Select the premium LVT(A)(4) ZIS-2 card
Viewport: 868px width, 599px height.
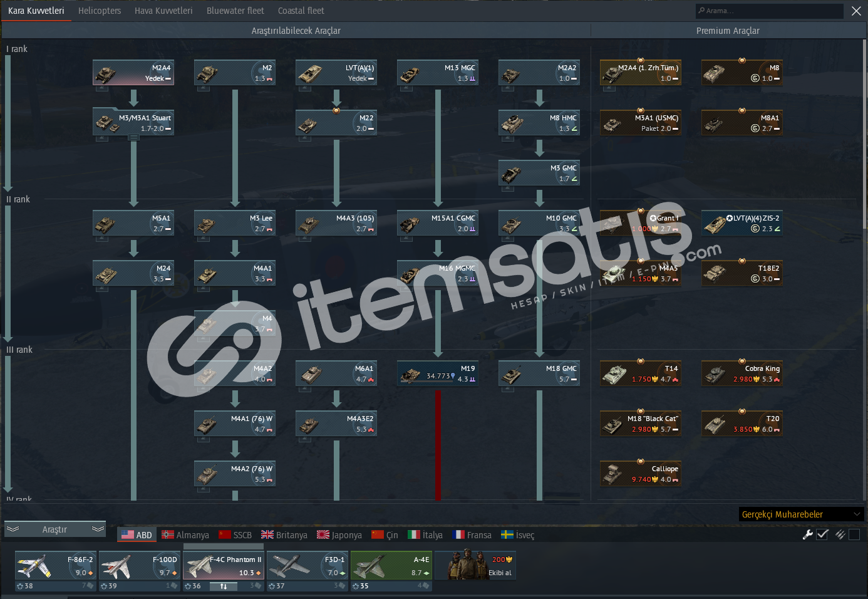742,223
